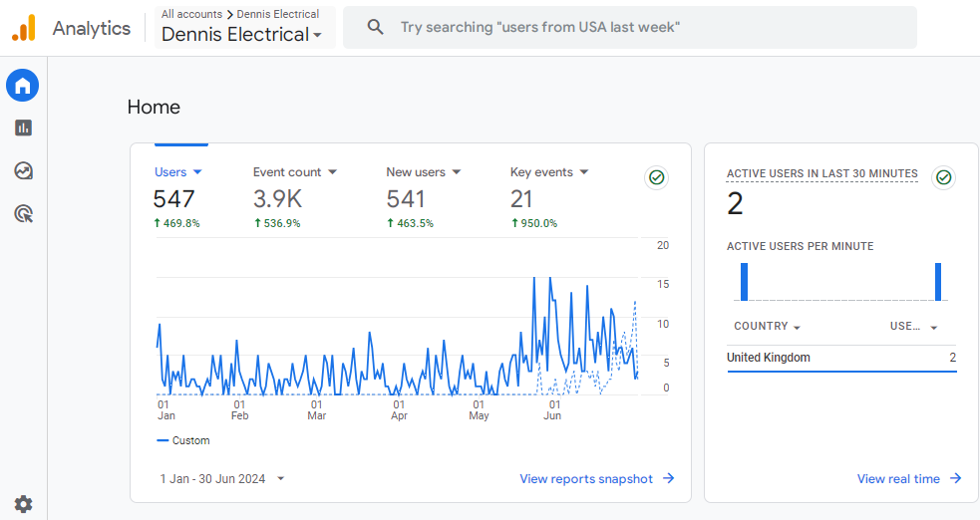The height and width of the screenshot is (520, 980).
Task: Open the Users metric dropdown
Action: [178, 172]
